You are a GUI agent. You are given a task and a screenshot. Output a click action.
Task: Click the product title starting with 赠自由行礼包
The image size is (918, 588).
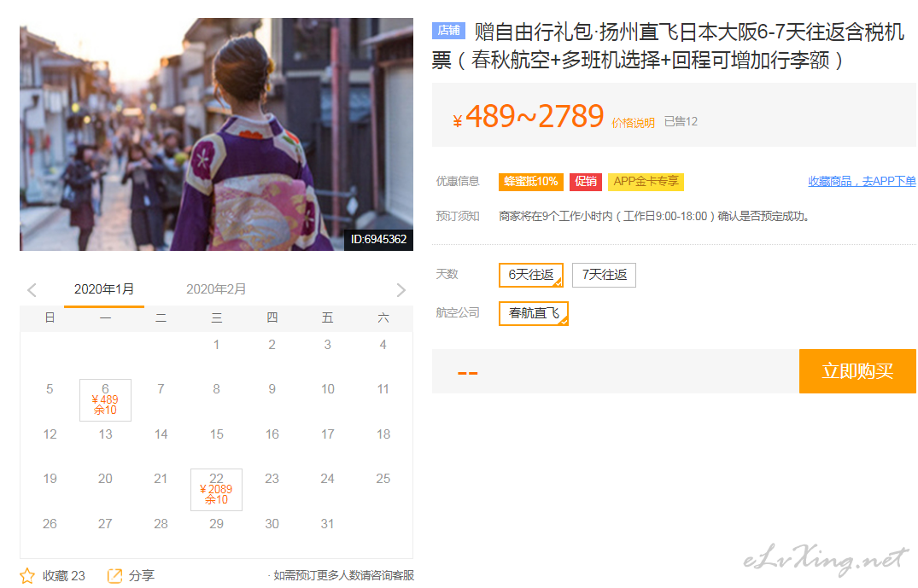(x=668, y=45)
